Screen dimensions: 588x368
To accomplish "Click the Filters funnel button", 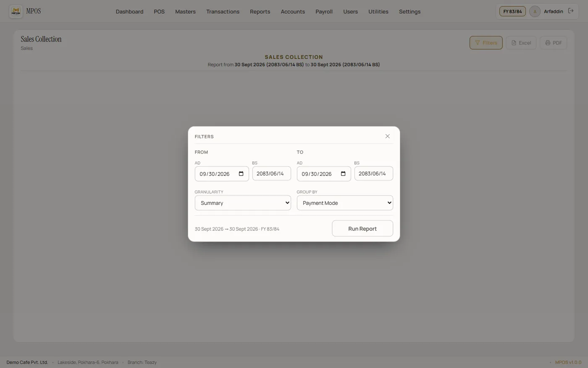I will [486, 42].
